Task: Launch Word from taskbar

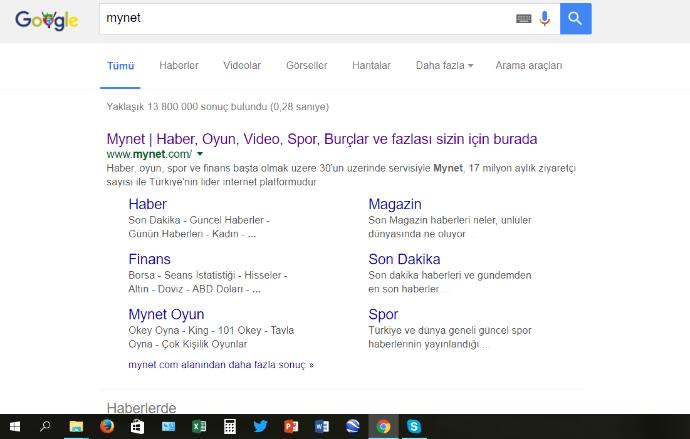Action: click(x=322, y=426)
